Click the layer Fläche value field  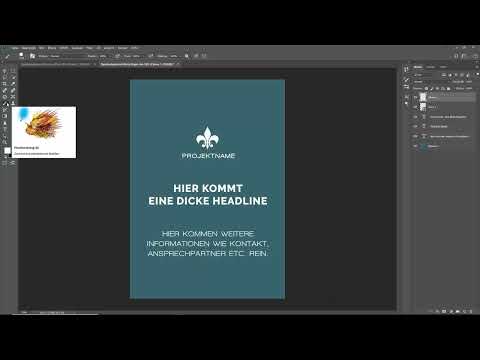[x=468, y=88]
